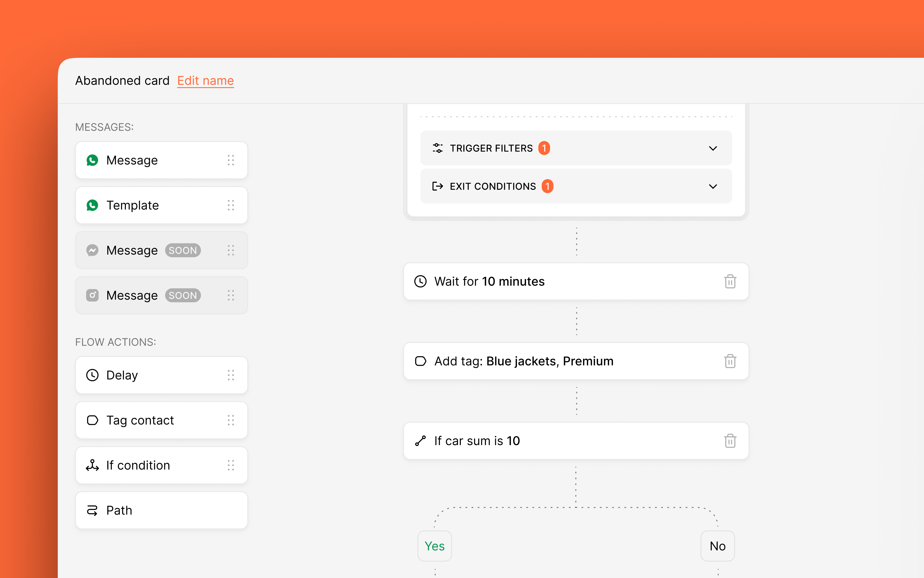Delete the Wait for 10 minutes step

point(730,281)
